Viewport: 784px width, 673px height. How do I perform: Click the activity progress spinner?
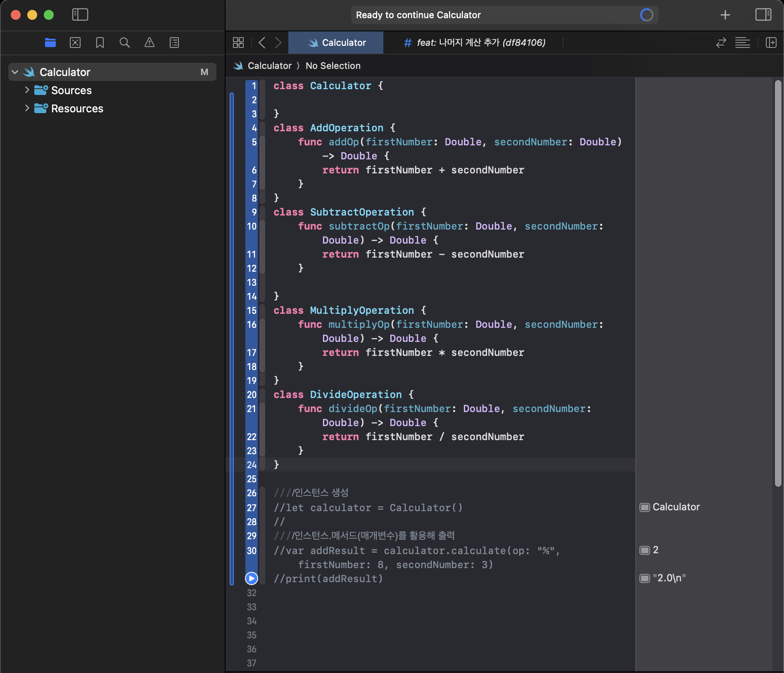646,15
